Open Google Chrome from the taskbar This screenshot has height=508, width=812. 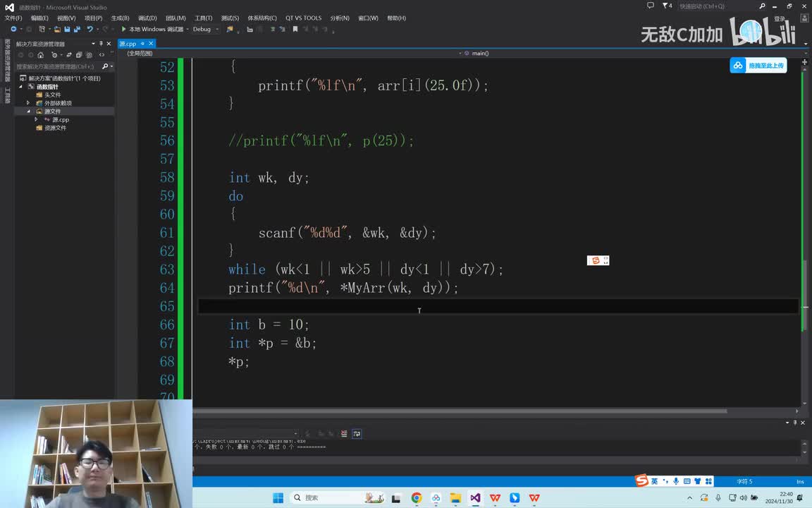pyautogui.click(x=417, y=497)
